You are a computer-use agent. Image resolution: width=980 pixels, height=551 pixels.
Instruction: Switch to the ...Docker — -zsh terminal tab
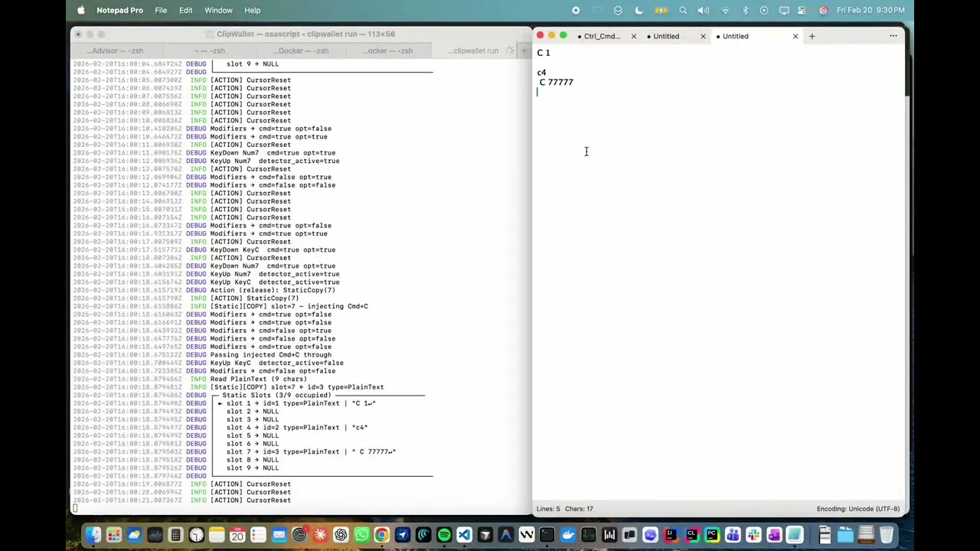tap(302, 51)
